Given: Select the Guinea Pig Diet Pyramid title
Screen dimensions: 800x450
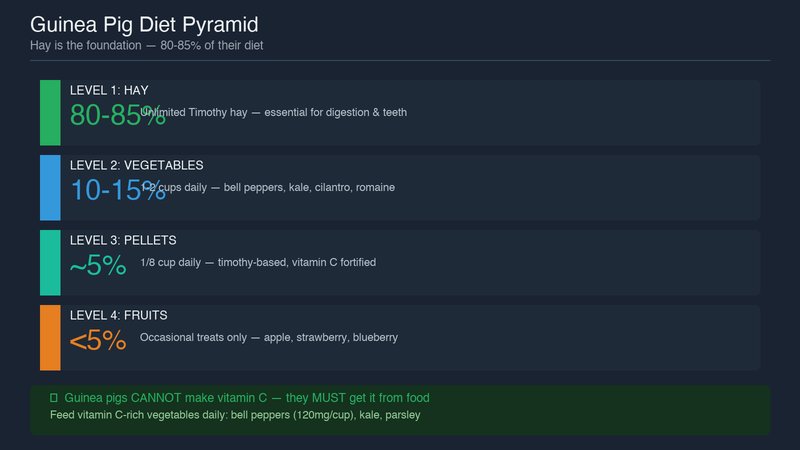Looking at the screenshot, I should pos(144,24).
